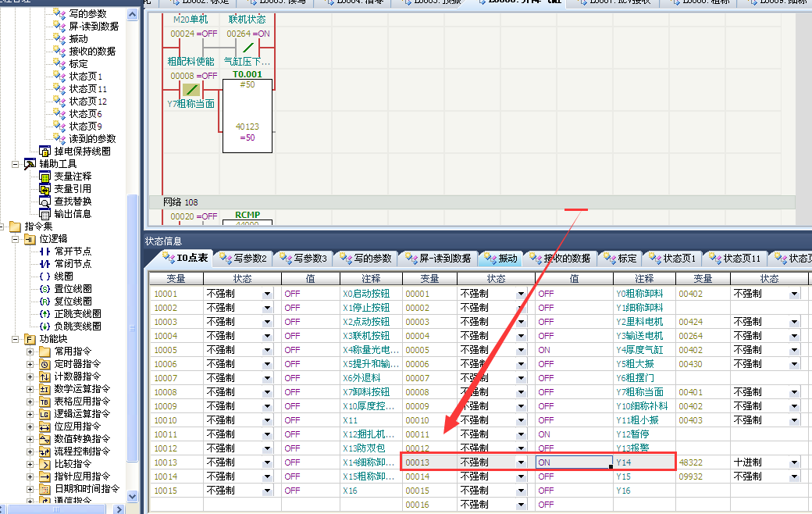This screenshot has height=514, width=812.
Task: Switch to the 屏-读到数据 tab
Action: (438, 258)
